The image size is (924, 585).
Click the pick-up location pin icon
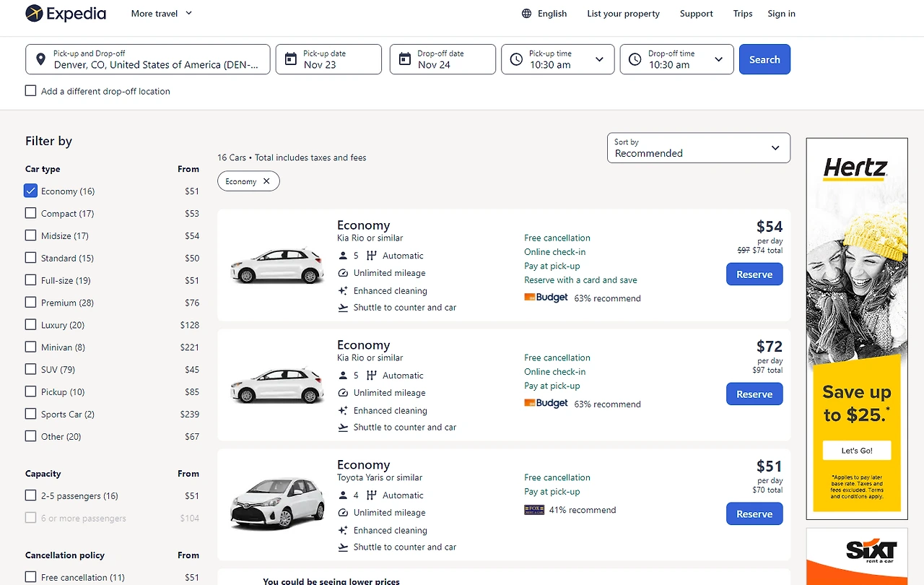pyautogui.click(x=40, y=59)
